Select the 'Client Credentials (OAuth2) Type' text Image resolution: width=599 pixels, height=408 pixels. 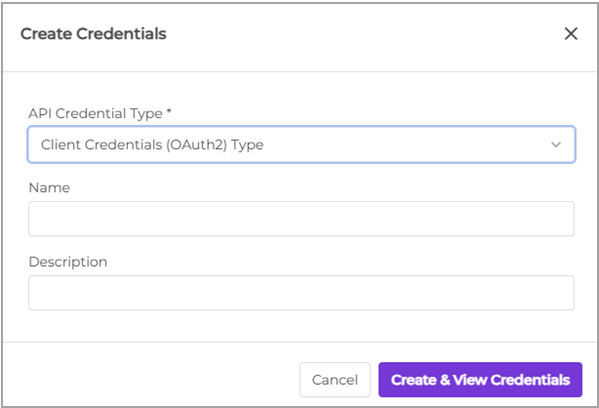(x=152, y=145)
